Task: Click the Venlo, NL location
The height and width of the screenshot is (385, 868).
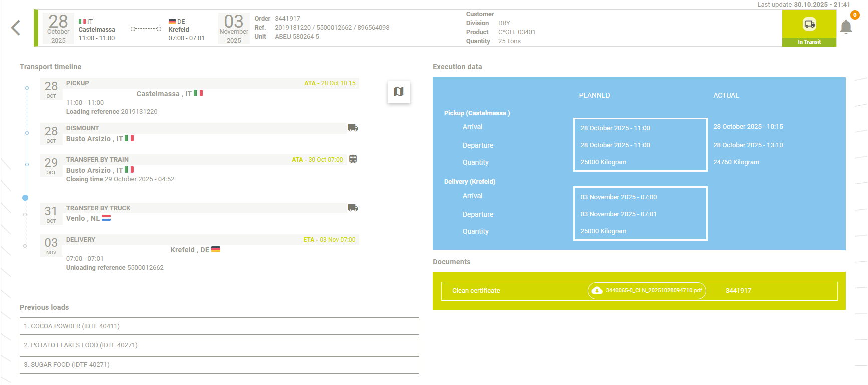Action: click(83, 218)
